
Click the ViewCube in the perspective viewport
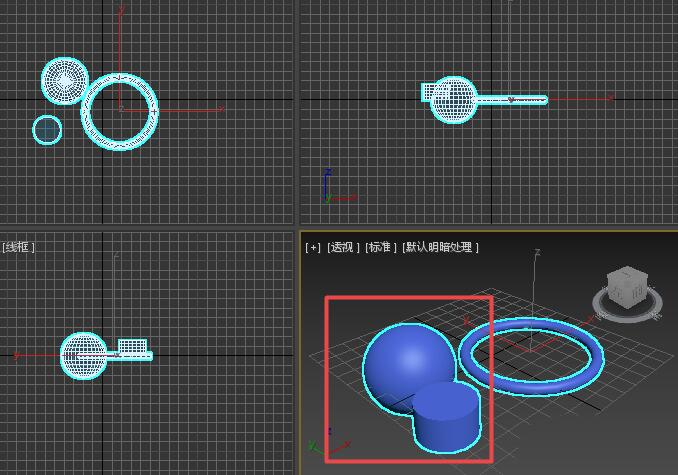(627, 287)
